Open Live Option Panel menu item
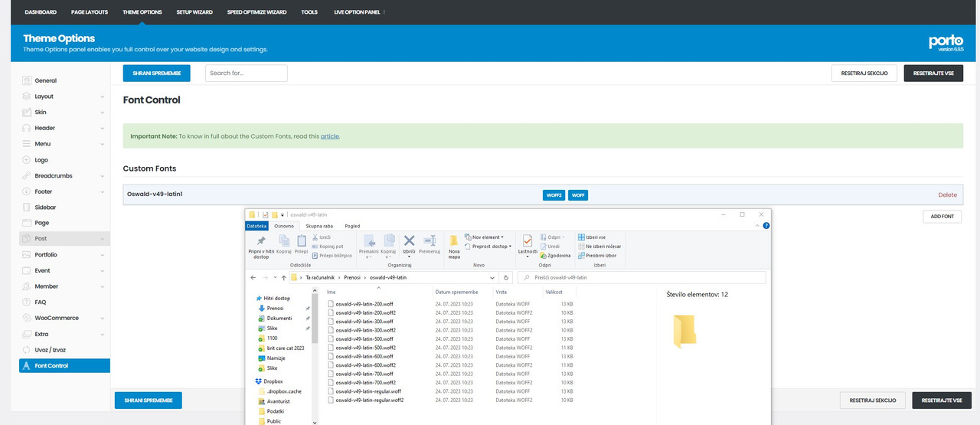 [358, 12]
